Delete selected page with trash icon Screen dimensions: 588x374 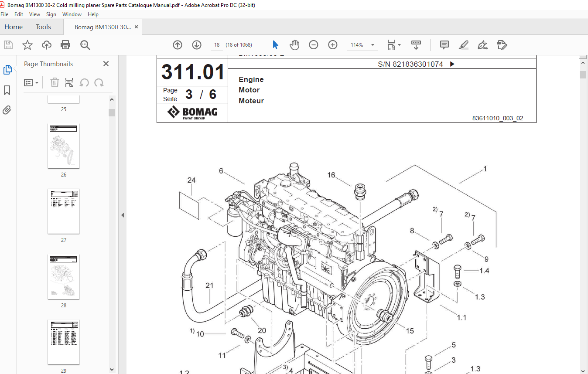[55, 82]
